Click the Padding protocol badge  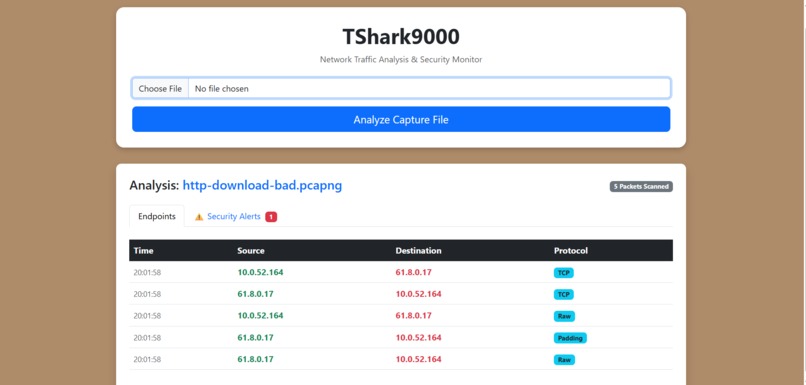(570, 338)
